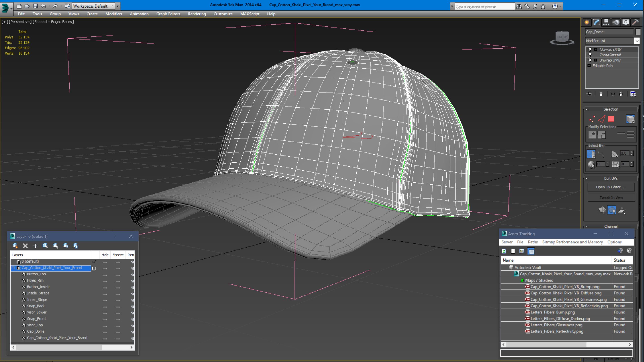Toggle Hide for Visor_Top layer row

pos(105,326)
